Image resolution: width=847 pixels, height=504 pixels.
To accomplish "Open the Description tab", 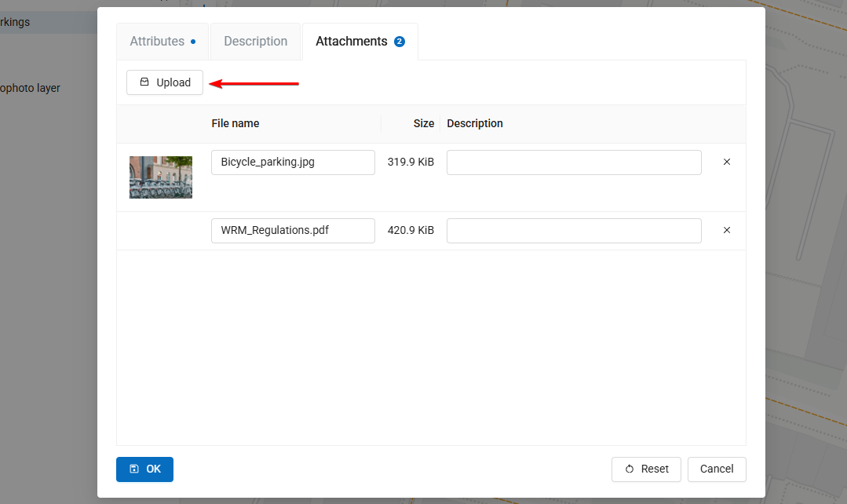I will coord(255,42).
